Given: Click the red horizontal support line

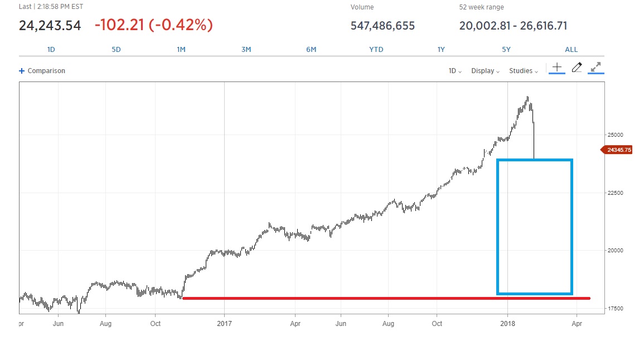Looking at the screenshot, I should click(x=385, y=298).
